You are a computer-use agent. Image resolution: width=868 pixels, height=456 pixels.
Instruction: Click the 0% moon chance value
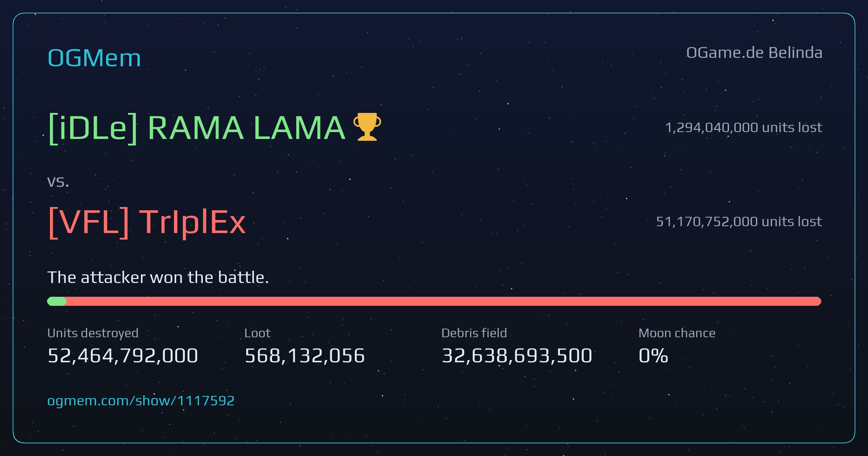pyautogui.click(x=653, y=355)
